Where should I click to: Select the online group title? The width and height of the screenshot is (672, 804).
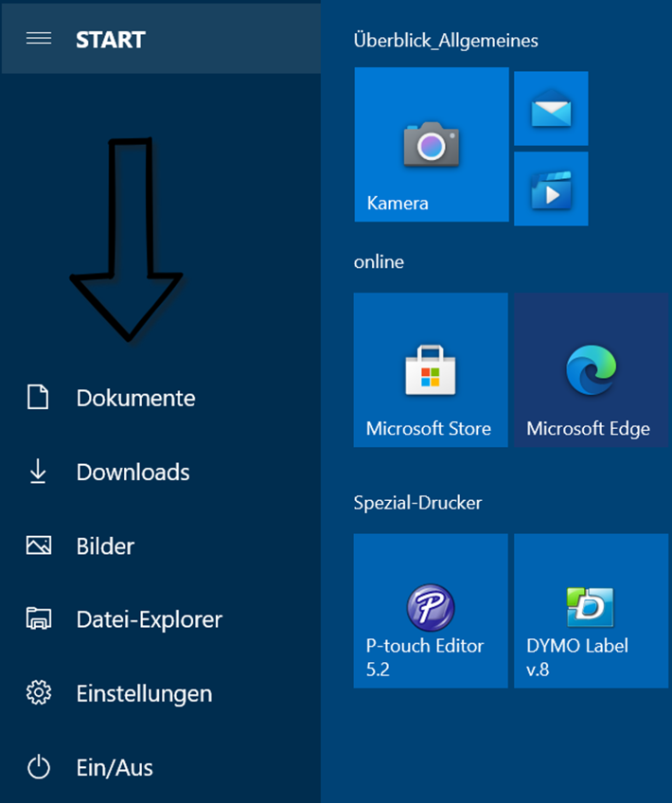(x=379, y=262)
